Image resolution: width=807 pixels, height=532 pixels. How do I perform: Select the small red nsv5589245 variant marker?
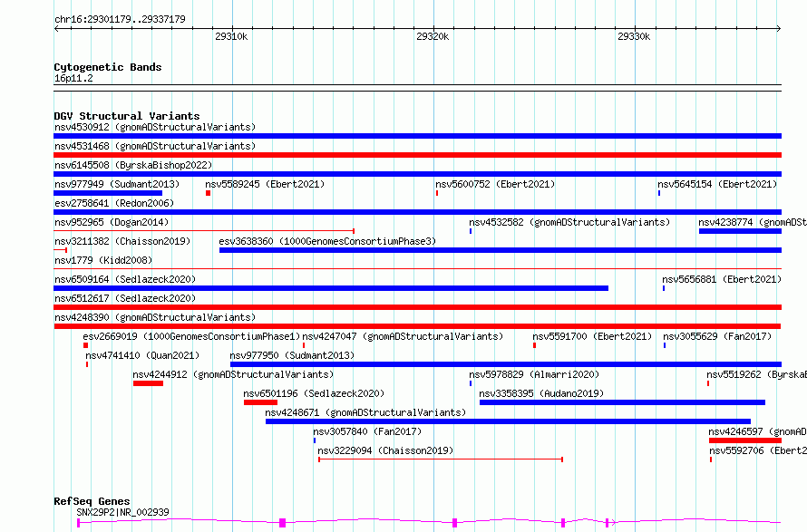click(x=208, y=193)
